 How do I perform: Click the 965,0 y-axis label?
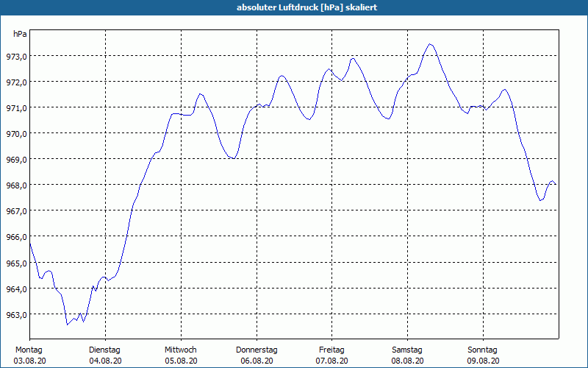[x=16, y=263]
